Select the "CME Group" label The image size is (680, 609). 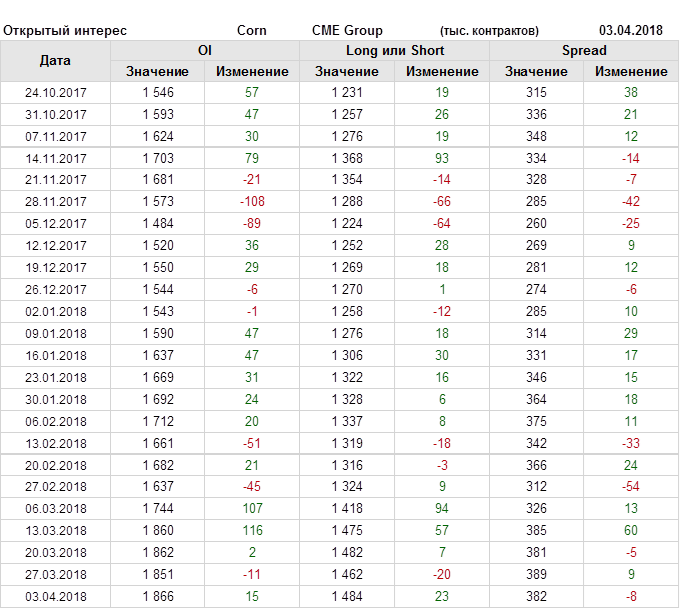(347, 30)
